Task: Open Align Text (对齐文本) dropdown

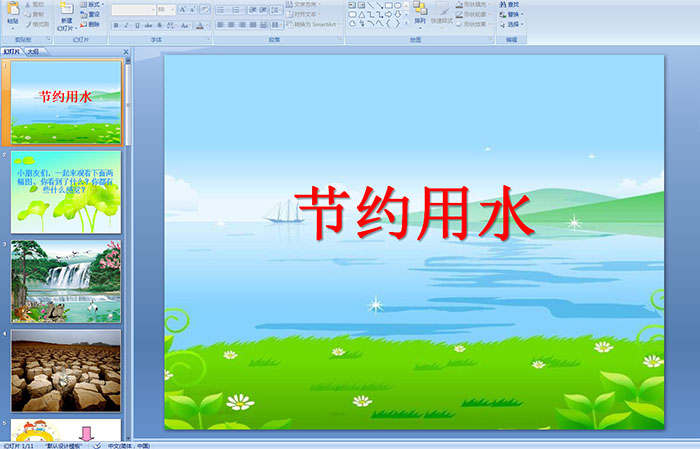Action: point(303,14)
